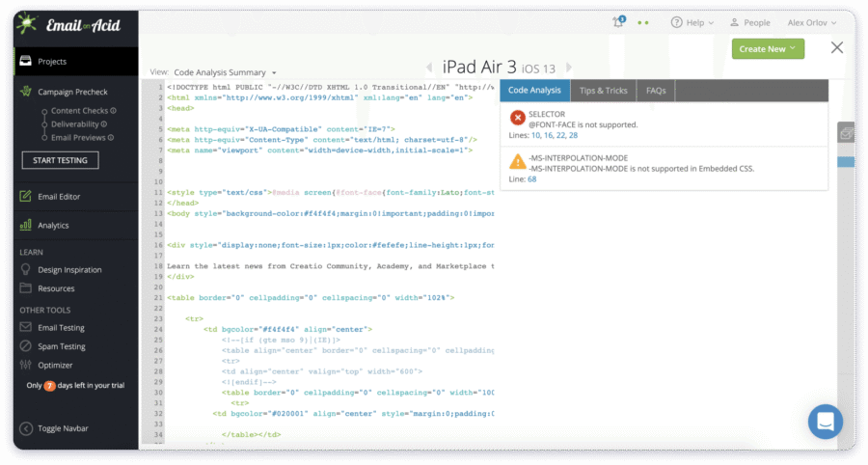Viewport: 868px width, 465px height.
Task: Open notifications bell icon
Action: tap(618, 22)
